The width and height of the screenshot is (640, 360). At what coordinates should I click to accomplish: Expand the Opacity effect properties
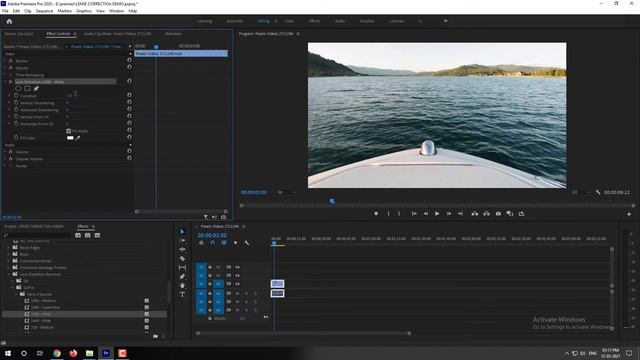tap(5, 68)
